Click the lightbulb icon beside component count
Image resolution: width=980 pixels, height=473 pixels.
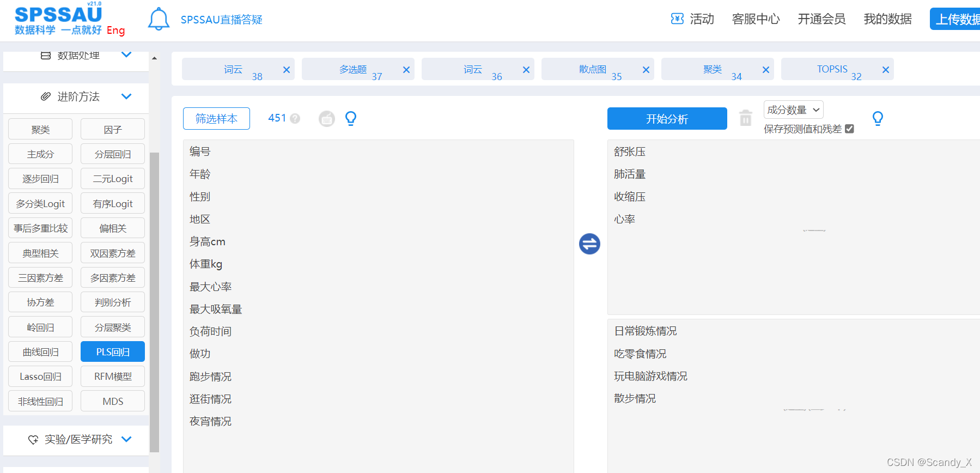878,118
